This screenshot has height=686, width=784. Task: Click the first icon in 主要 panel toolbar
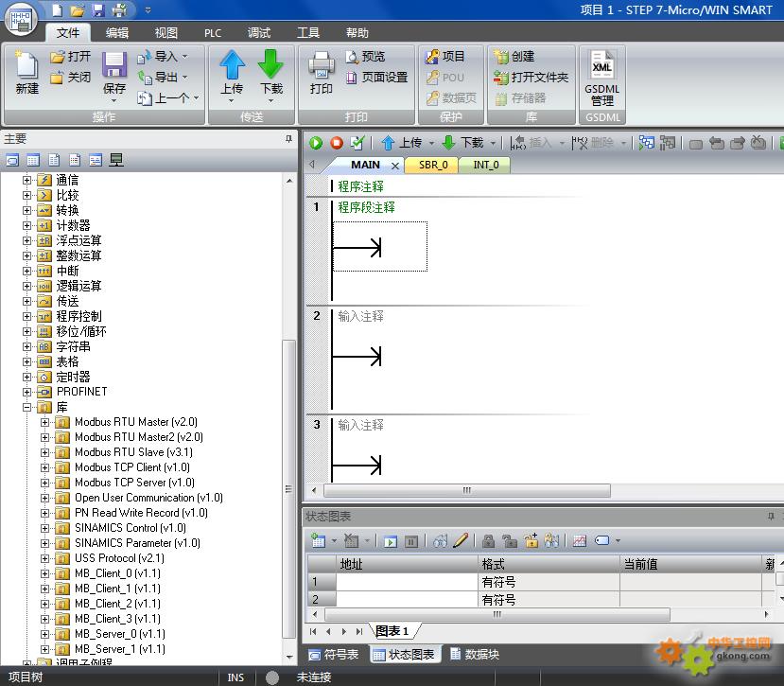pos(12,160)
